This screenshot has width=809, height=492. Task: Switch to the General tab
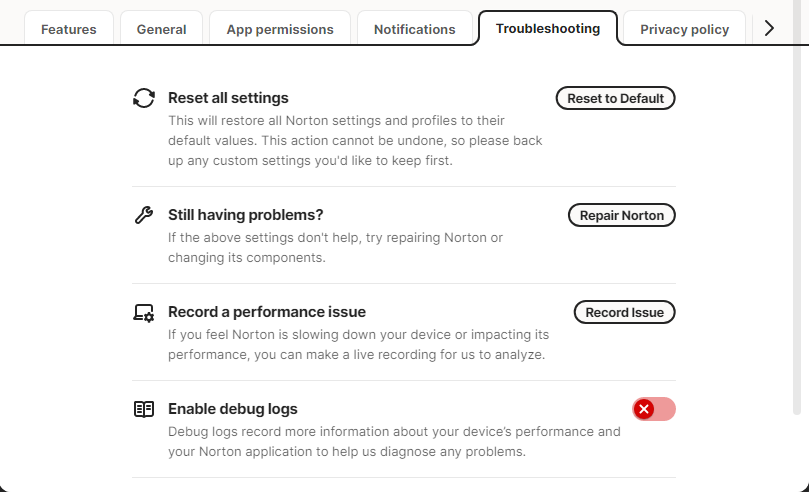(163, 29)
